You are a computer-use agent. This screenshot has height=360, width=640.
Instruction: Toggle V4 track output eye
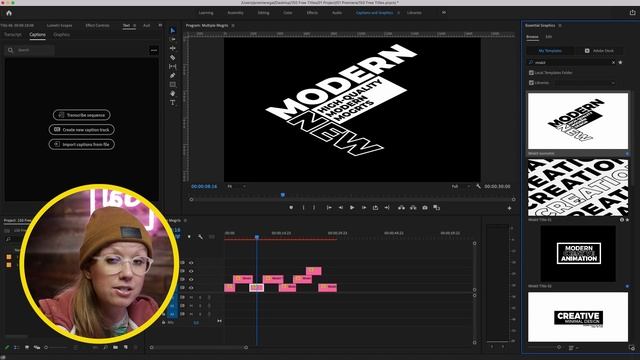pyautogui.click(x=191, y=263)
